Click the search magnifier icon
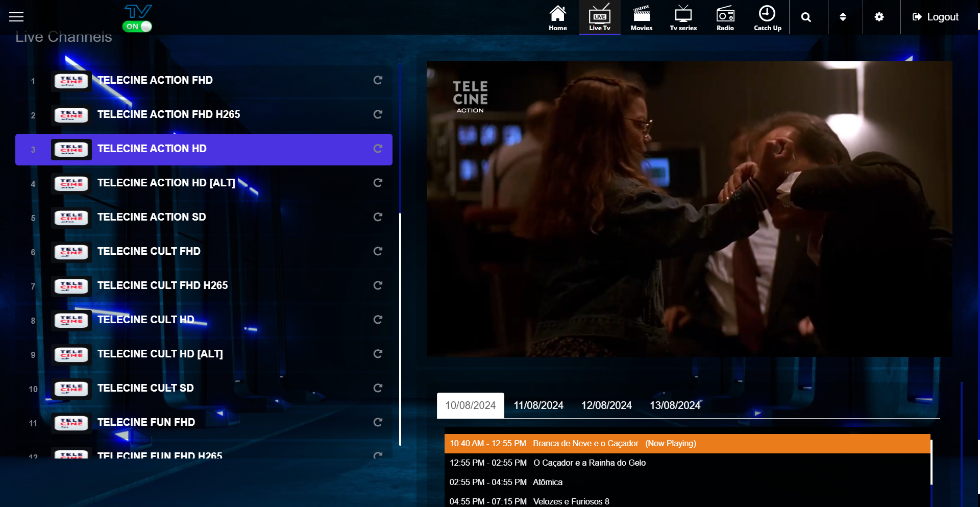The width and height of the screenshot is (980, 507). [x=806, y=17]
